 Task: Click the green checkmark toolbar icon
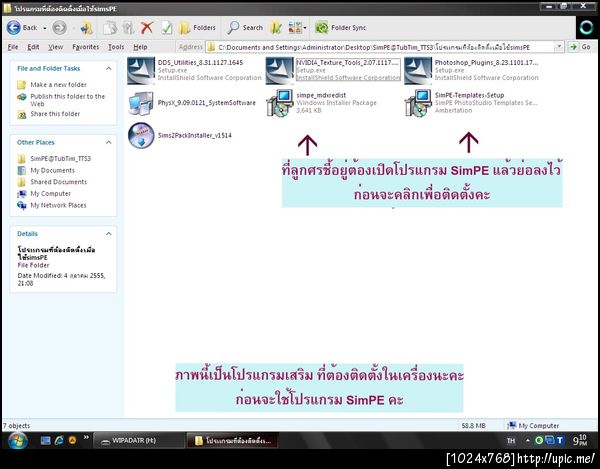[166, 28]
